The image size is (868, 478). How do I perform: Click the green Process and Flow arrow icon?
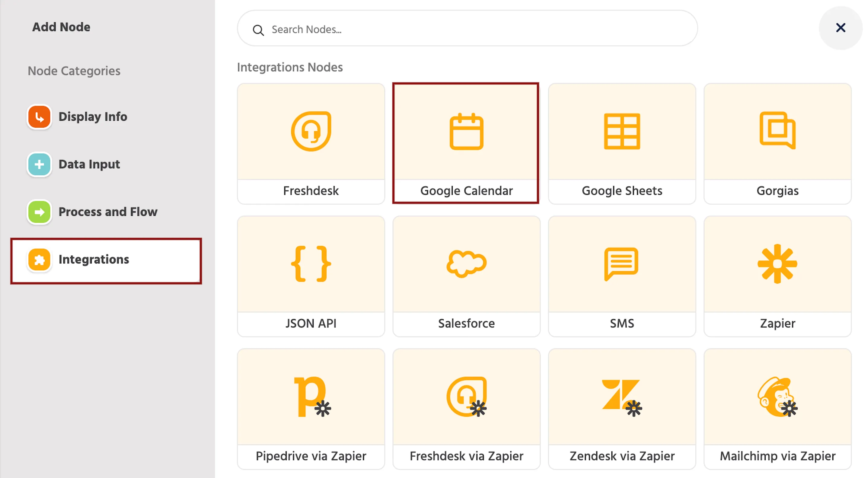tap(39, 212)
